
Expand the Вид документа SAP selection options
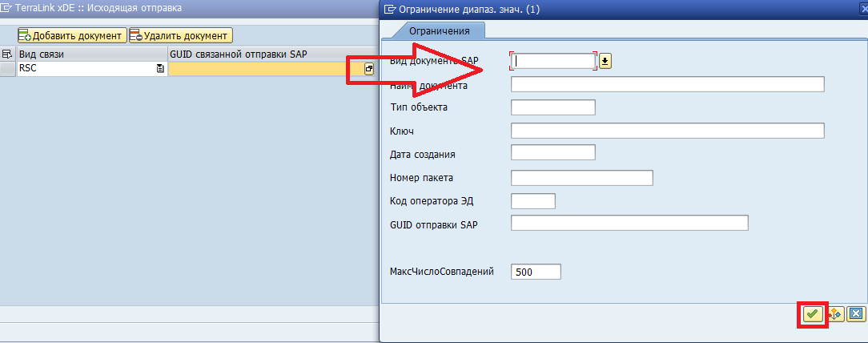tap(605, 61)
